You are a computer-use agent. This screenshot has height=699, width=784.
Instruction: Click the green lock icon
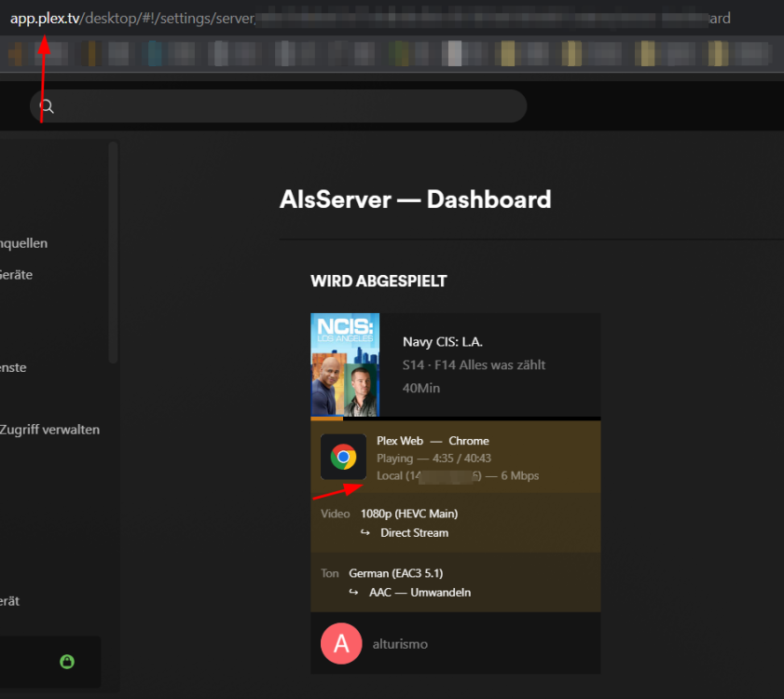click(x=67, y=662)
